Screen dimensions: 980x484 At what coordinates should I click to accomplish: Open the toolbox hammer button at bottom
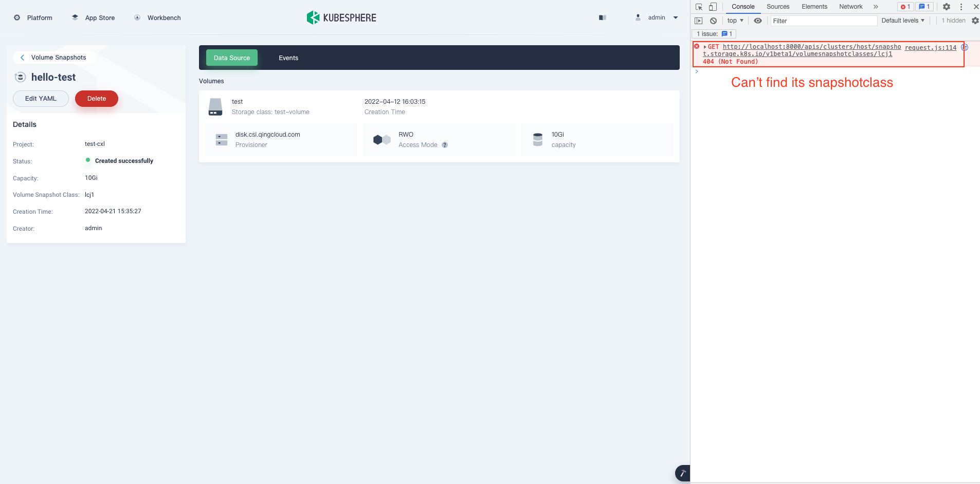click(x=683, y=473)
